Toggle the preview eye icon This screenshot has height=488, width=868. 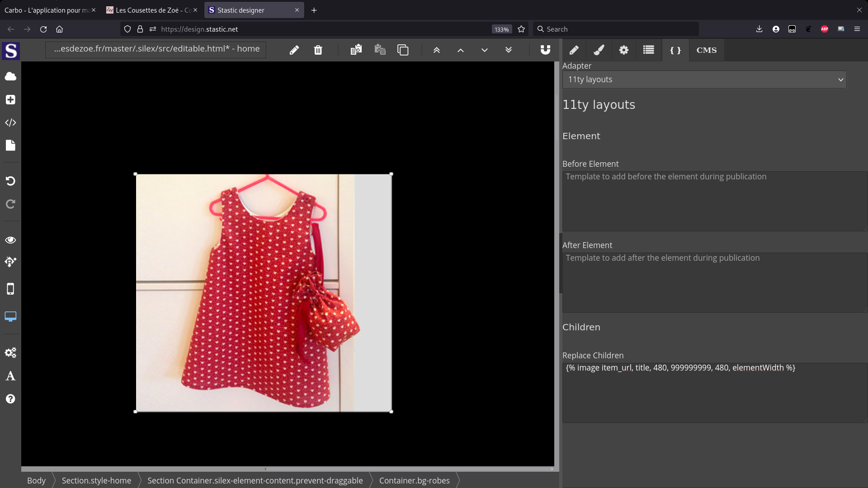[10, 240]
